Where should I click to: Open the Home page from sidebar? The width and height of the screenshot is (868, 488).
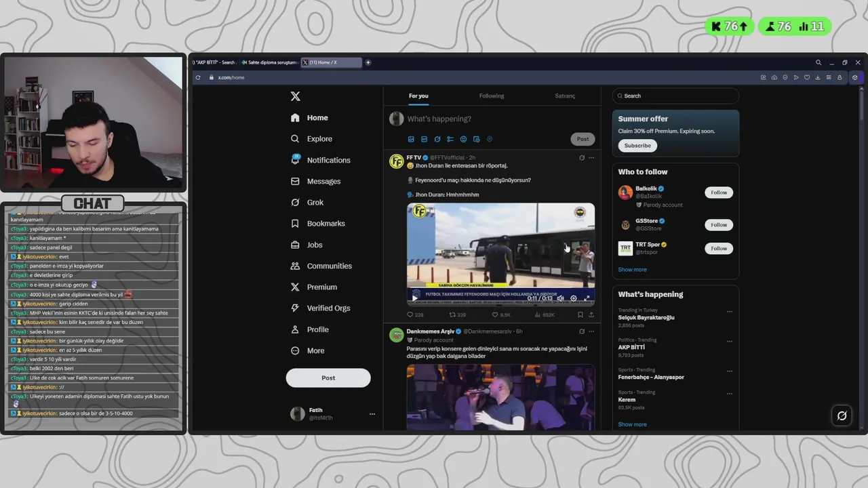point(309,118)
